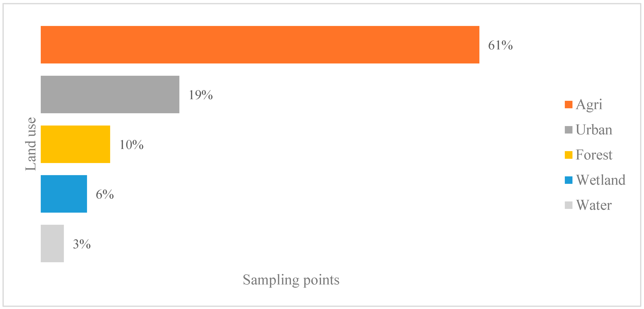
Task: Select the blue Wetland bar
Action: tap(64, 194)
